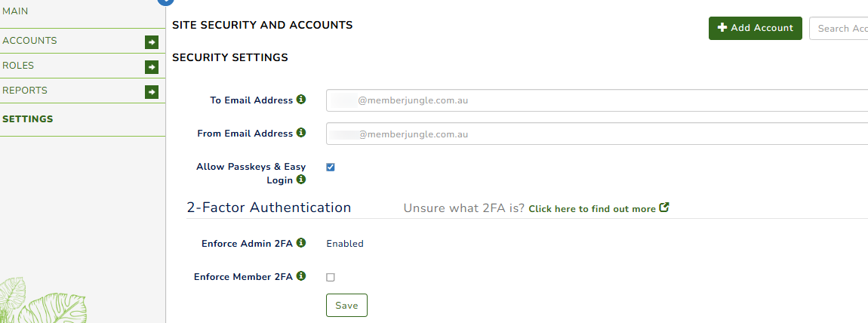The width and height of the screenshot is (868, 323).
Task: Click info icon beside Enforce Member 2FA
Action: pyautogui.click(x=301, y=275)
